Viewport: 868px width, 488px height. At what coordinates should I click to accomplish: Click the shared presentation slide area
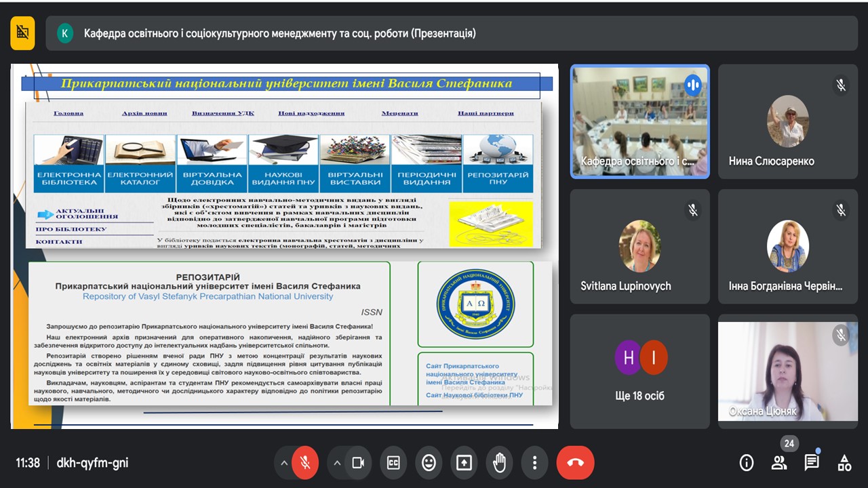(x=284, y=246)
